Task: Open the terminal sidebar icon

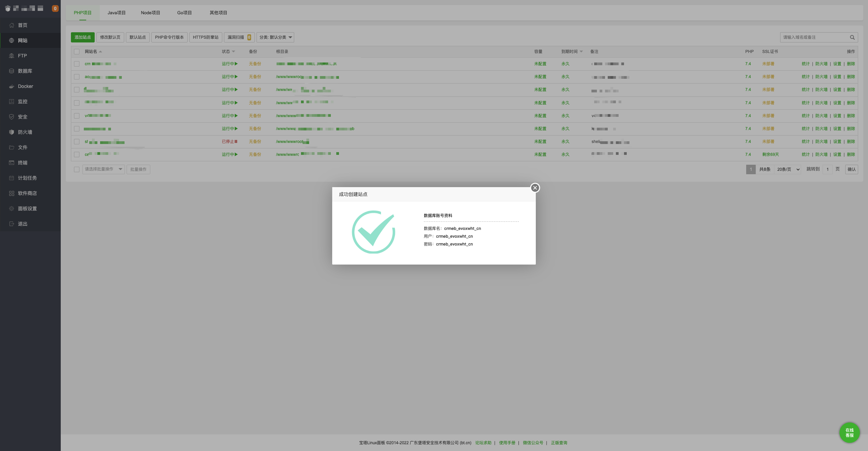Action: click(12, 163)
